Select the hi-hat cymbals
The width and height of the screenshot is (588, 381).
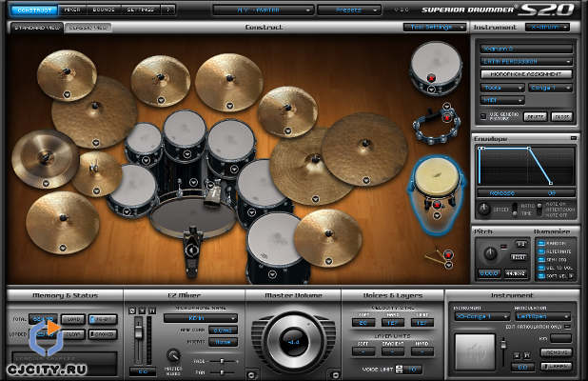coord(97,173)
